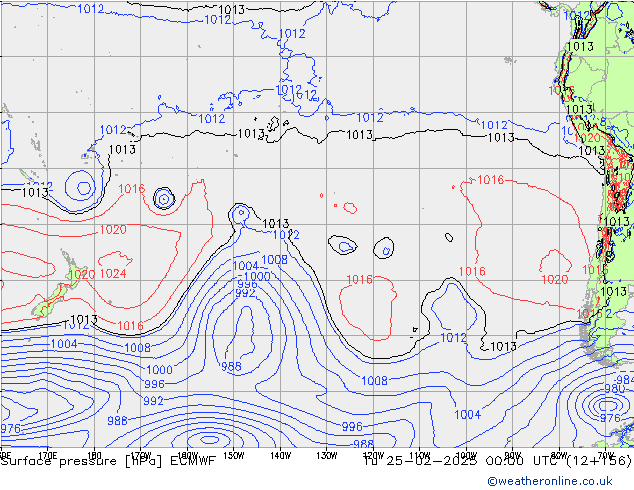Click the 1016 label atop the eastern Pacific high contour
634x490 pixels.
click(x=491, y=180)
